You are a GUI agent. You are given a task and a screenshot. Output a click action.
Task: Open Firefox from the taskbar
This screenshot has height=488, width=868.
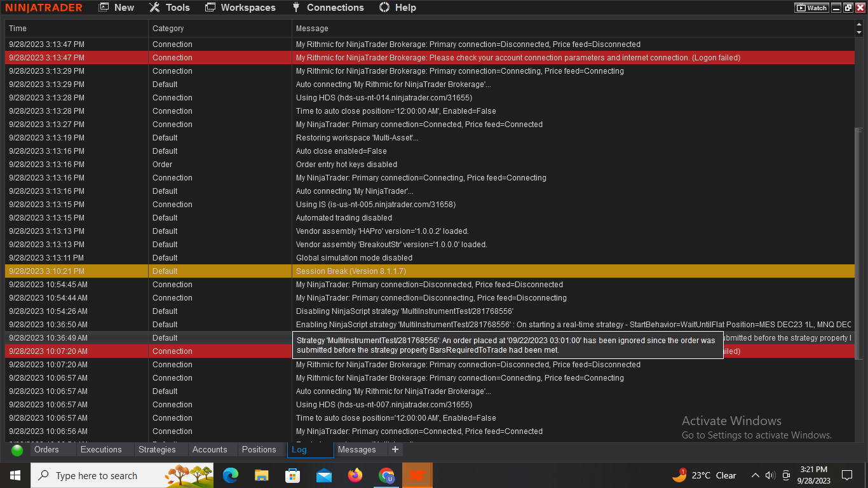pyautogui.click(x=355, y=475)
